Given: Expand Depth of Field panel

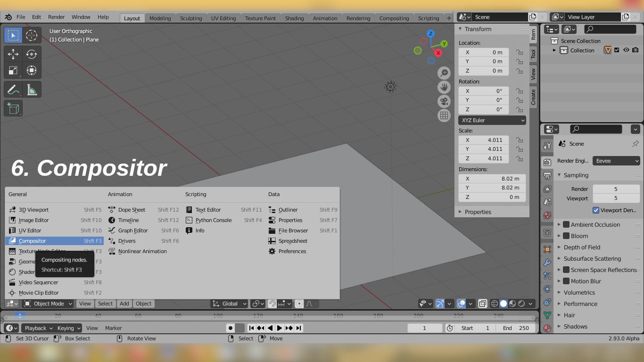Looking at the screenshot, I should click(582, 247).
